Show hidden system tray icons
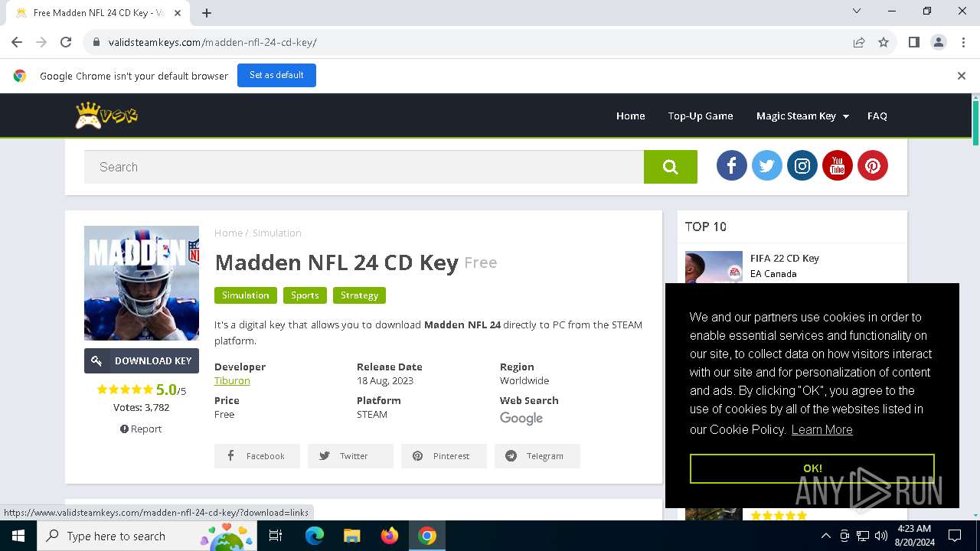980x551 pixels. coord(825,536)
